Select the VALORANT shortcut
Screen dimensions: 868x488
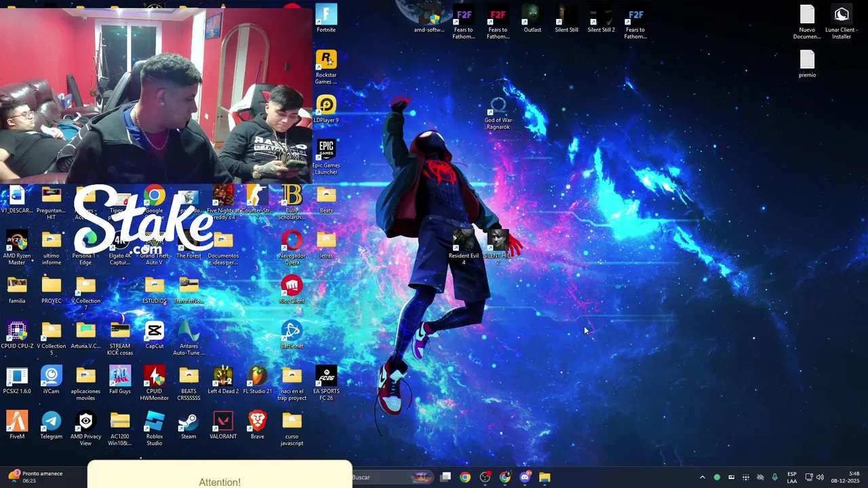pyautogui.click(x=223, y=426)
